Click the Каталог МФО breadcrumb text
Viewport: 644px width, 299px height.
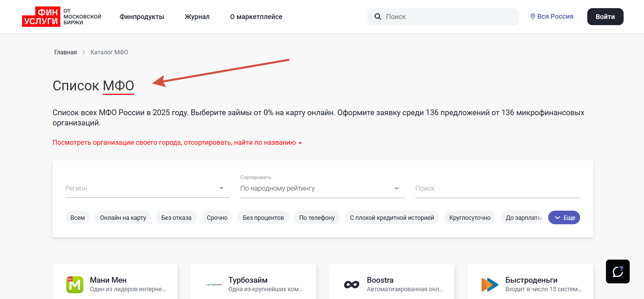(x=109, y=52)
